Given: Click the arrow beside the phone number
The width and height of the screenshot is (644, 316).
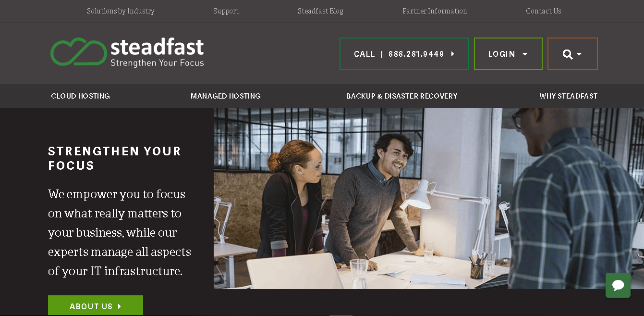Looking at the screenshot, I should pyautogui.click(x=452, y=54).
